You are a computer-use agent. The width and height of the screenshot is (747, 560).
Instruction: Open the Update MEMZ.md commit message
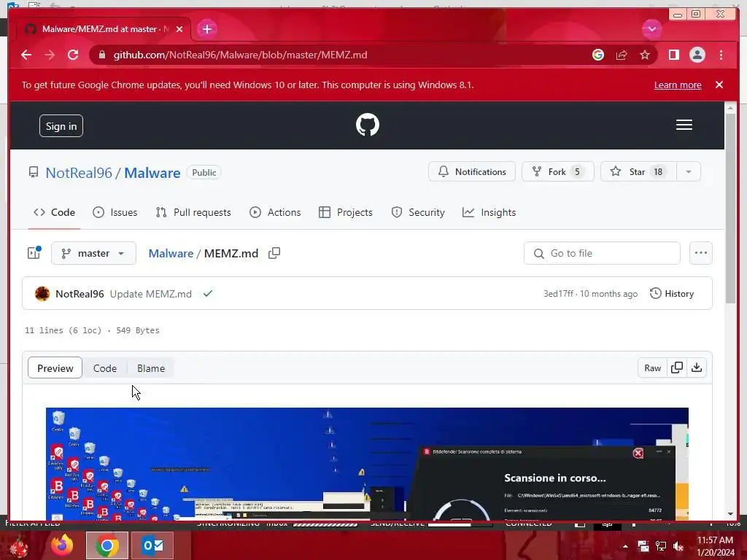click(x=150, y=294)
